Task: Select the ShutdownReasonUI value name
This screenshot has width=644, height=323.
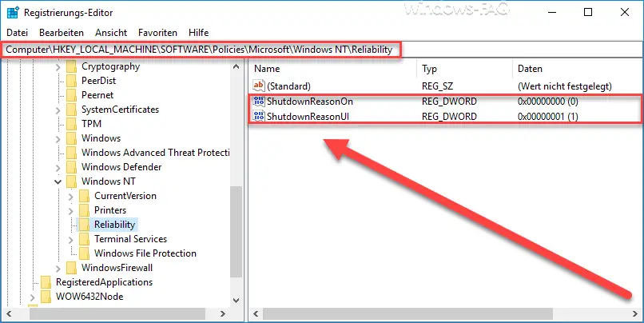Action: pos(308,117)
